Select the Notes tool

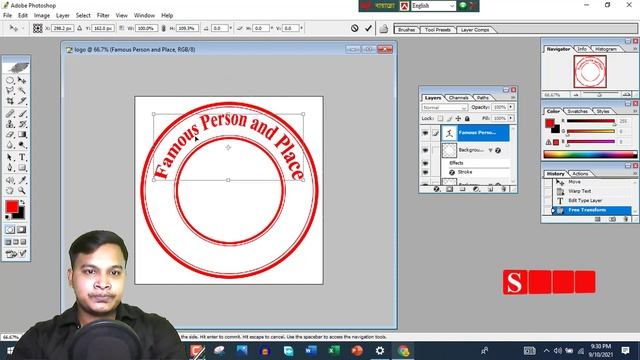tap(10, 180)
